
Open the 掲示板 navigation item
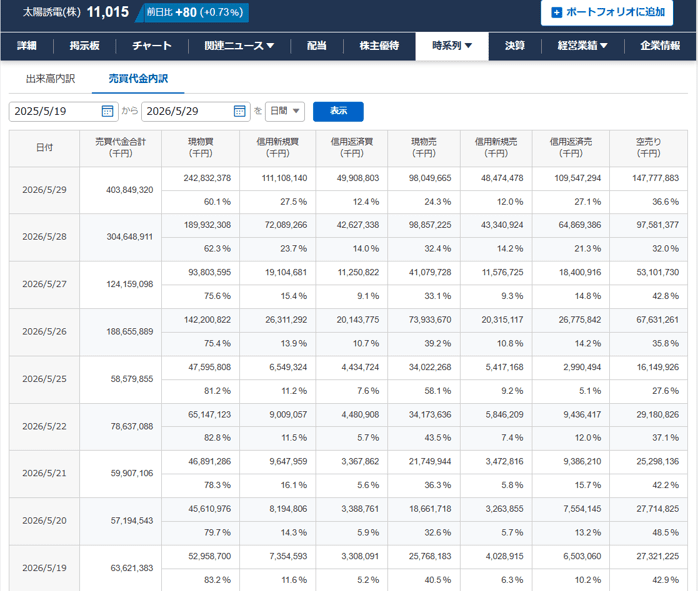pyautogui.click(x=84, y=45)
